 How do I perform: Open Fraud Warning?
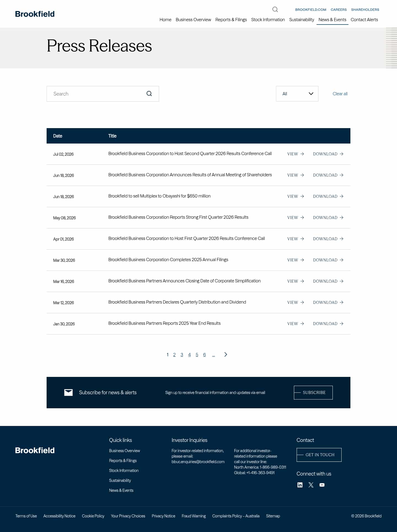(194, 516)
